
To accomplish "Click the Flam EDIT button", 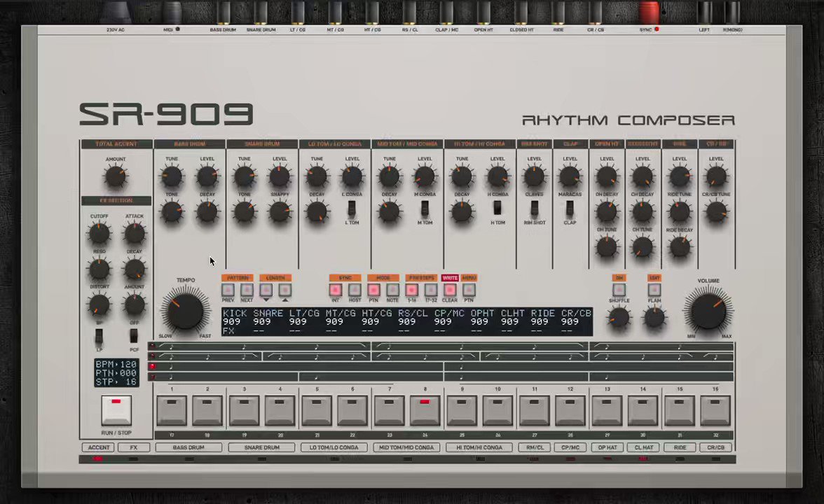I will [654, 290].
